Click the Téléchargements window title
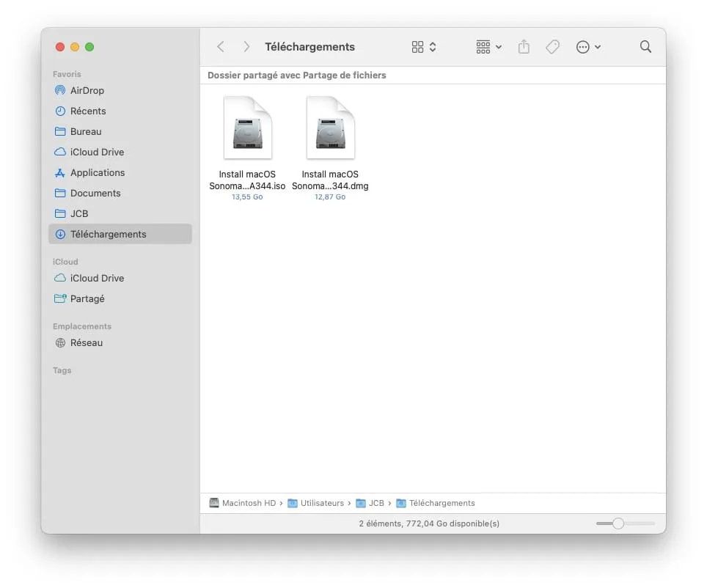Viewport: 707px width, 588px height. click(x=309, y=47)
